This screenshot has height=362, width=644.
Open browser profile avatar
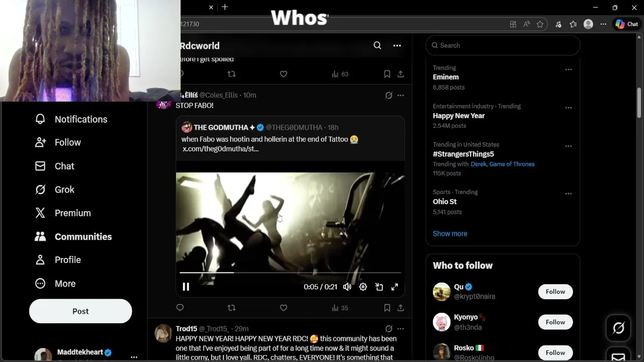(x=588, y=24)
